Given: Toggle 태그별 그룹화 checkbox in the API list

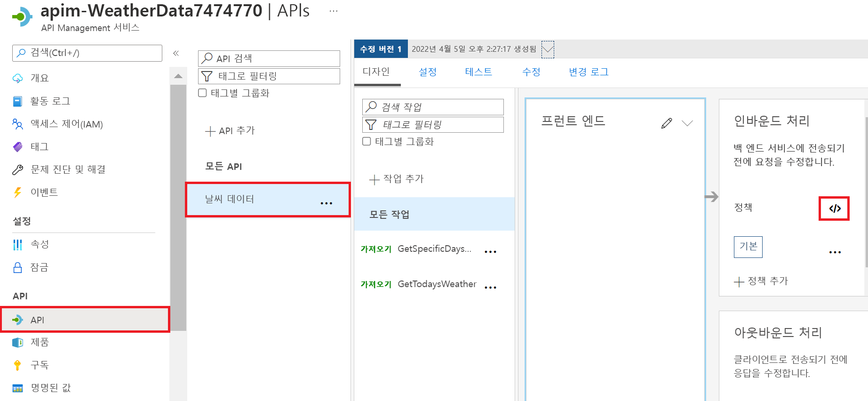Looking at the screenshot, I should [202, 93].
